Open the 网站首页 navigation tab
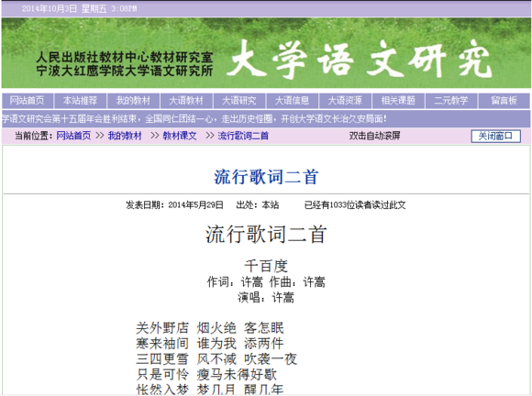The image size is (532, 396). tap(28, 101)
